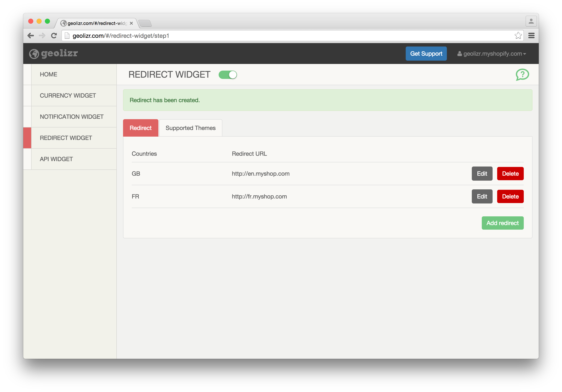Toggle the Redirect Widget switch off
Screen dimensions: 562x392
coord(228,75)
